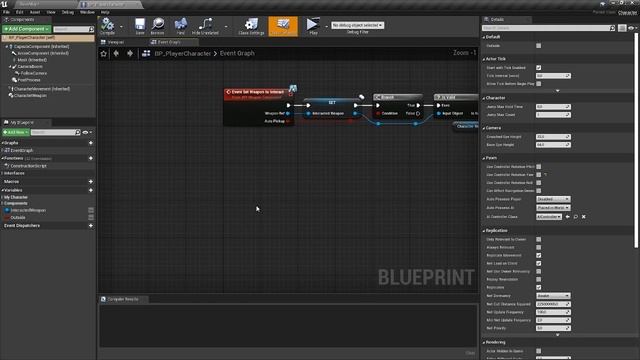
Task: Select the Compiler Results tab
Action: pos(122,299)
